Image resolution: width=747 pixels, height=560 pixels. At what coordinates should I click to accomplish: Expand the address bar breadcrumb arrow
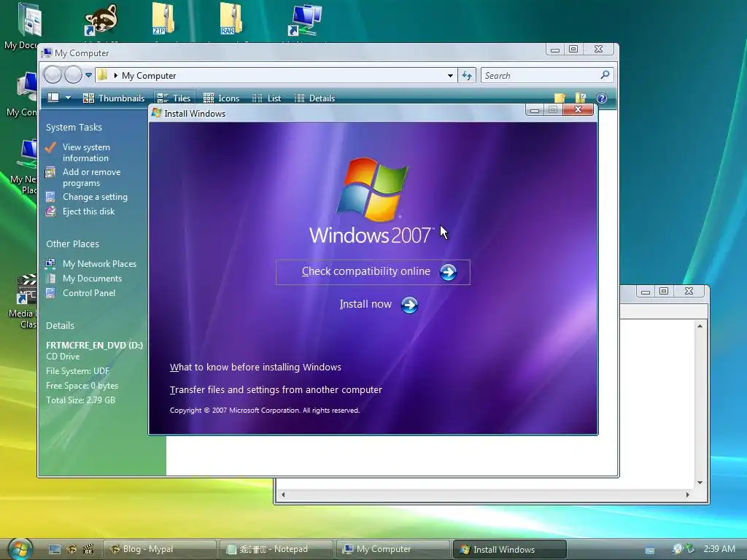tap(115, 75)
